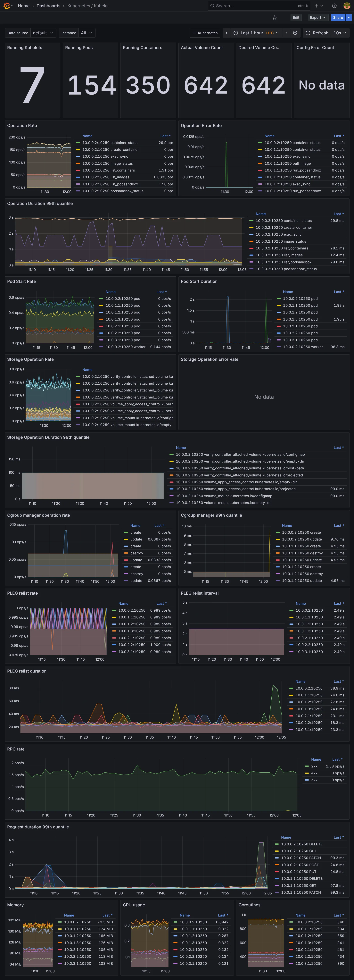Open the Export menu

point(317,18)
